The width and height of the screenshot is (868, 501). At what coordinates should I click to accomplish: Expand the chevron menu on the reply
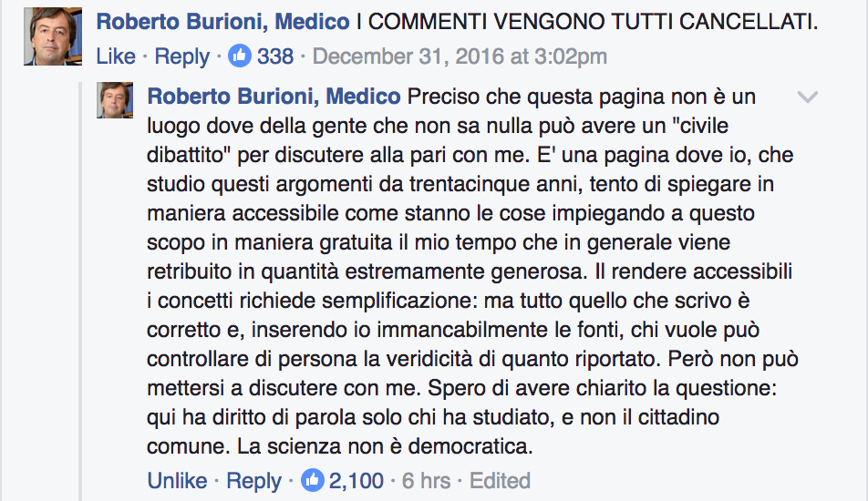[x=808, y=97]
